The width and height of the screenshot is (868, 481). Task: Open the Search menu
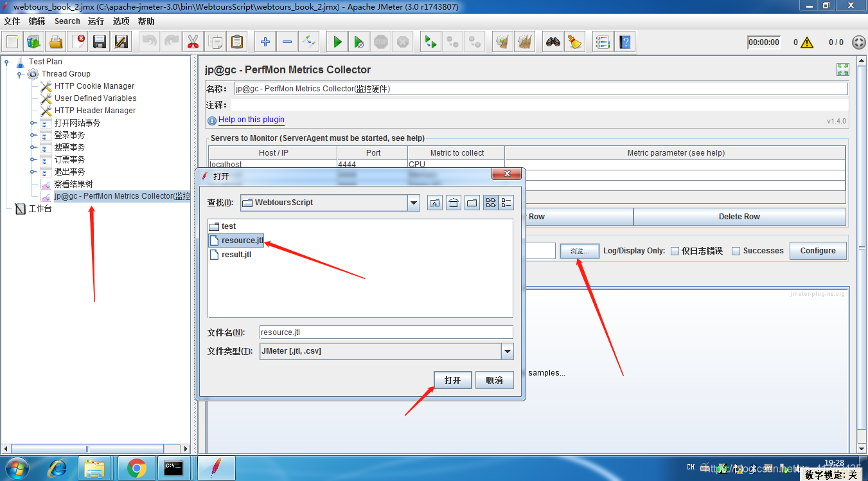point(67,21)
